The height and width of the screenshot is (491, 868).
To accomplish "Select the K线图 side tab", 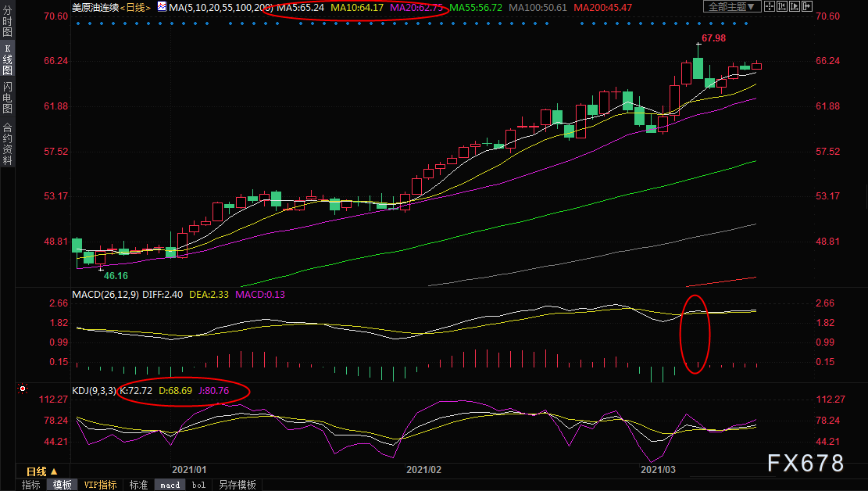I will click(7, 59).
